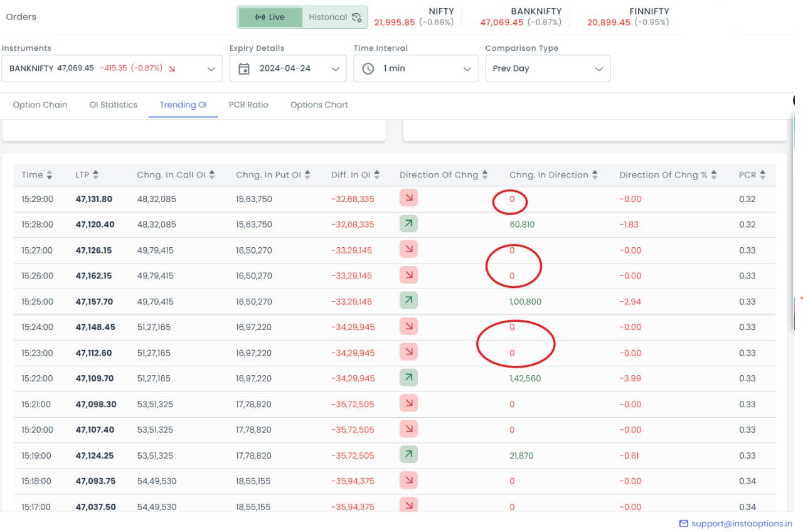This screenshot has height=532, width=803.
Task: Sort by the Direction Of Chng % column
Action: coord(714,175)
